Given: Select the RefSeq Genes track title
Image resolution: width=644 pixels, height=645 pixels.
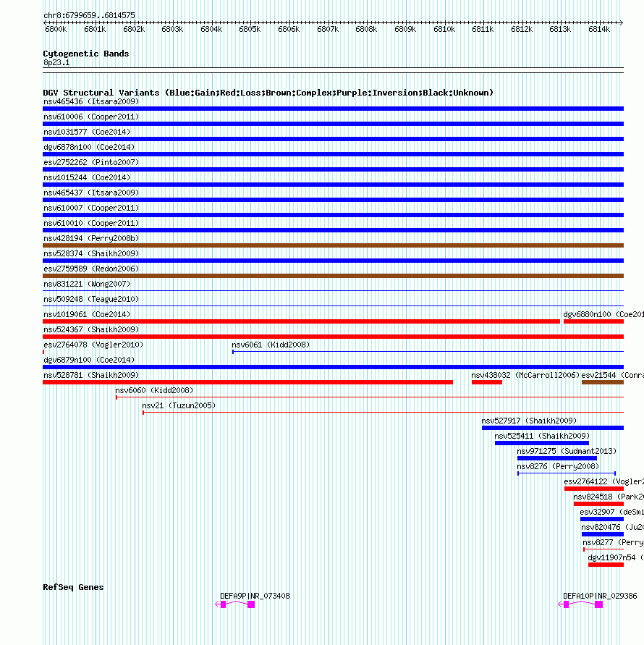Looking at the screenshot, I should tap(73, 587).
